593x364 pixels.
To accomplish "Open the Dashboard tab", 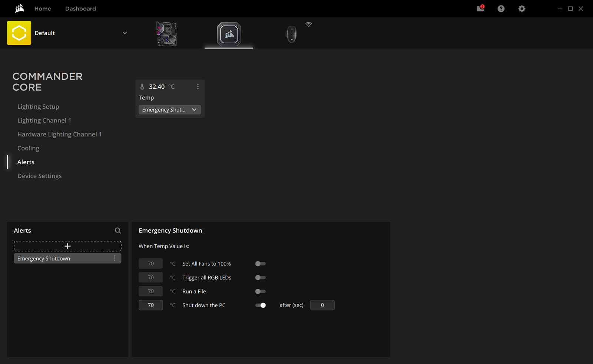I will (80, 9).
